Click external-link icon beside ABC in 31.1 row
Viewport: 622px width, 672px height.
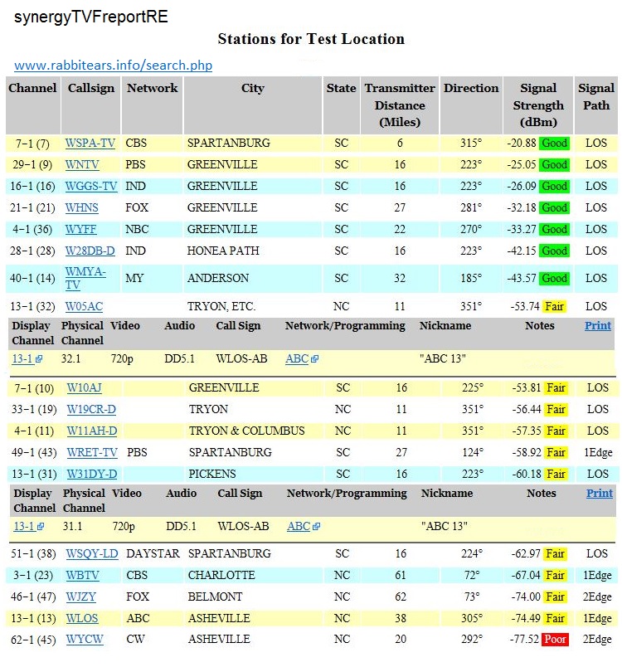tap(316, 527)
